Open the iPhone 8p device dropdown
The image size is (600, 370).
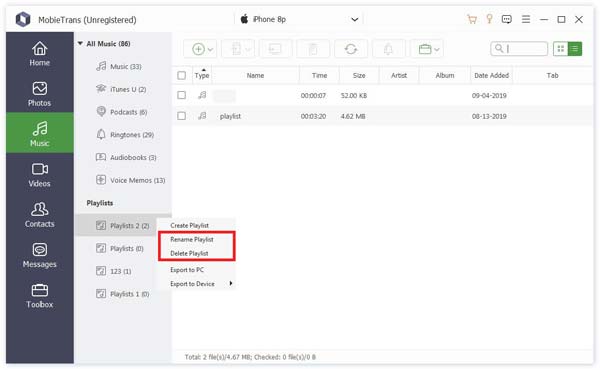(x=355, y=19)
